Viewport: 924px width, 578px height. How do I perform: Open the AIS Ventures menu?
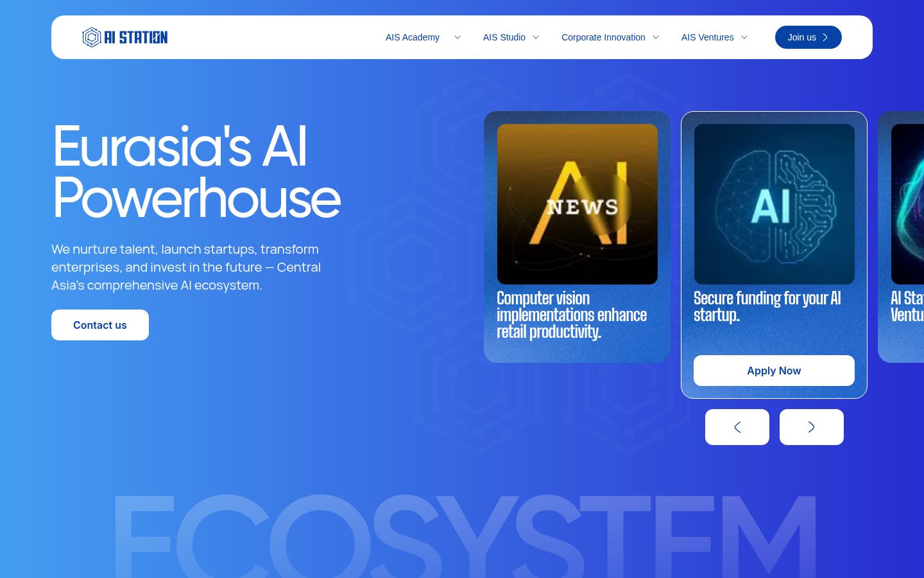707,37
